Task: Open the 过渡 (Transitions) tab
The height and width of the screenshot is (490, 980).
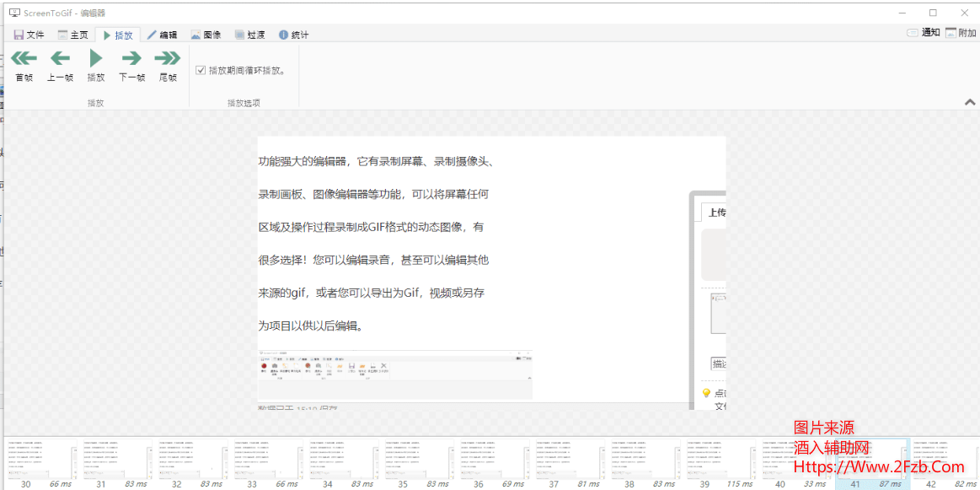Action: click(249, 35)
